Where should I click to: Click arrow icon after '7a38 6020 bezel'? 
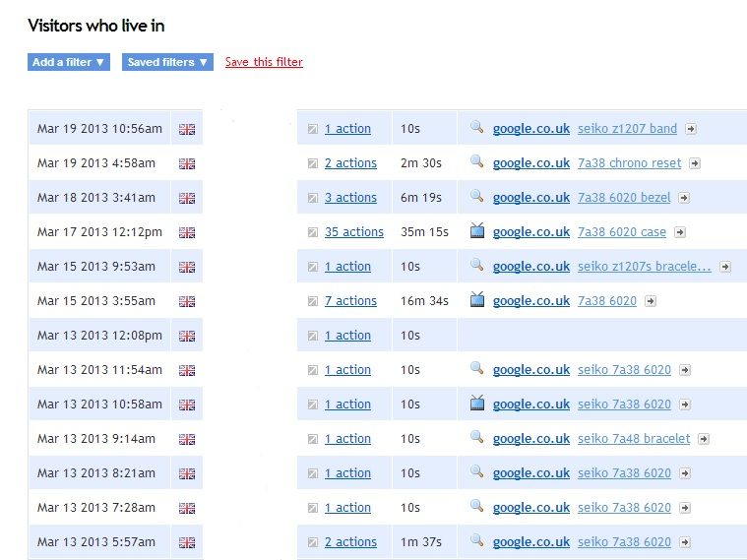[x=684, y=198]
